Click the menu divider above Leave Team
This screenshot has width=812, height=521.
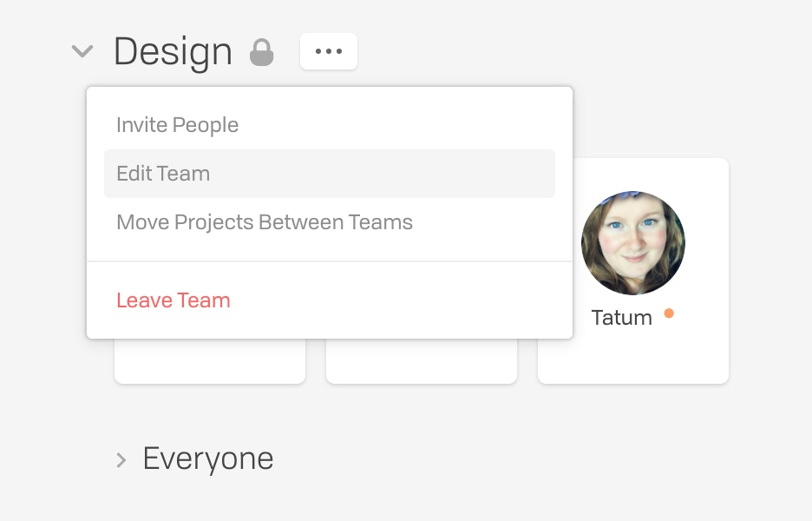(330, 261)
